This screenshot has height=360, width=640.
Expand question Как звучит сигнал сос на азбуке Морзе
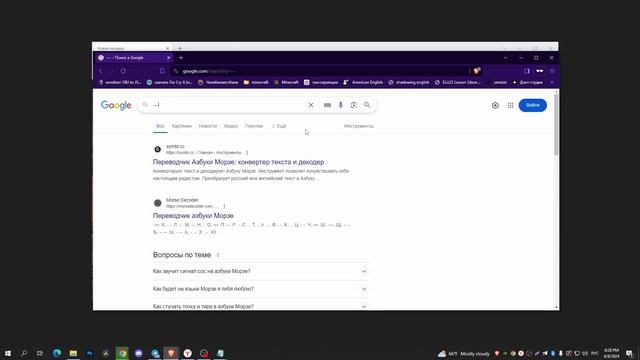[x=260, y=271]
